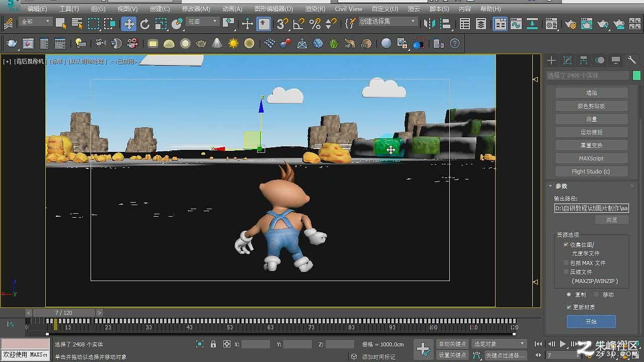This screenshot has height=362, width=644.
Task: Click the grass plant icon
Action: [334, 44]
